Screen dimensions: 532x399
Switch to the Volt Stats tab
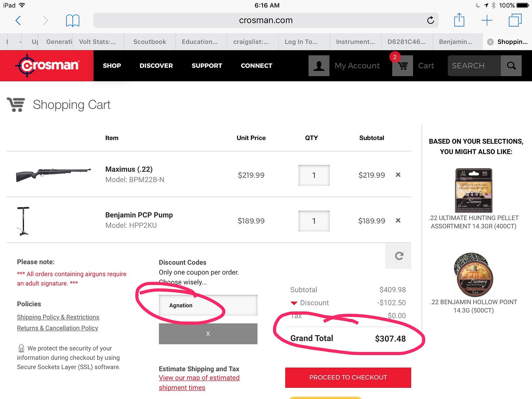pyautogui.click(x=98, y=42)
